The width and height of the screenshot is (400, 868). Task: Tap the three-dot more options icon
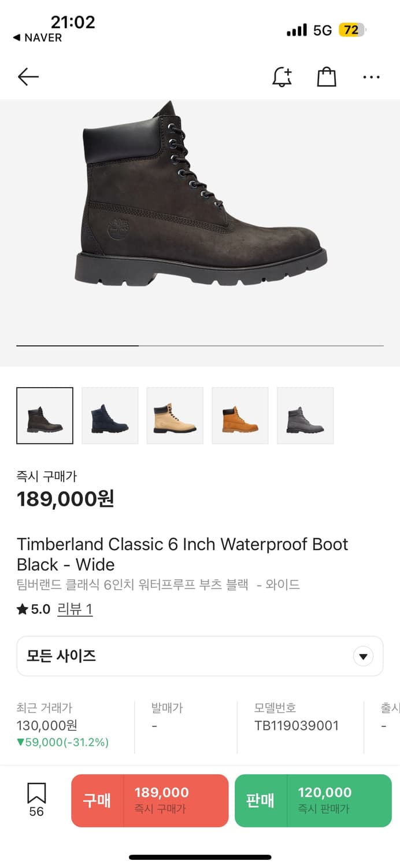371,76
